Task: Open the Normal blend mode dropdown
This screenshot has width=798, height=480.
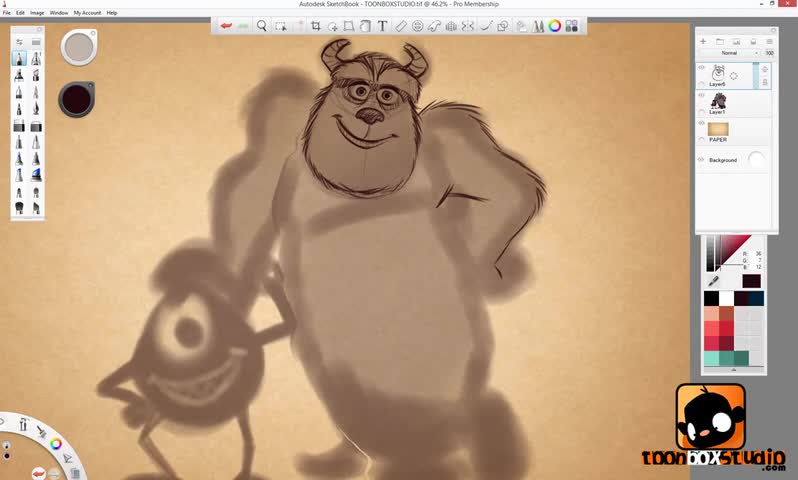Action: point(731,53)
